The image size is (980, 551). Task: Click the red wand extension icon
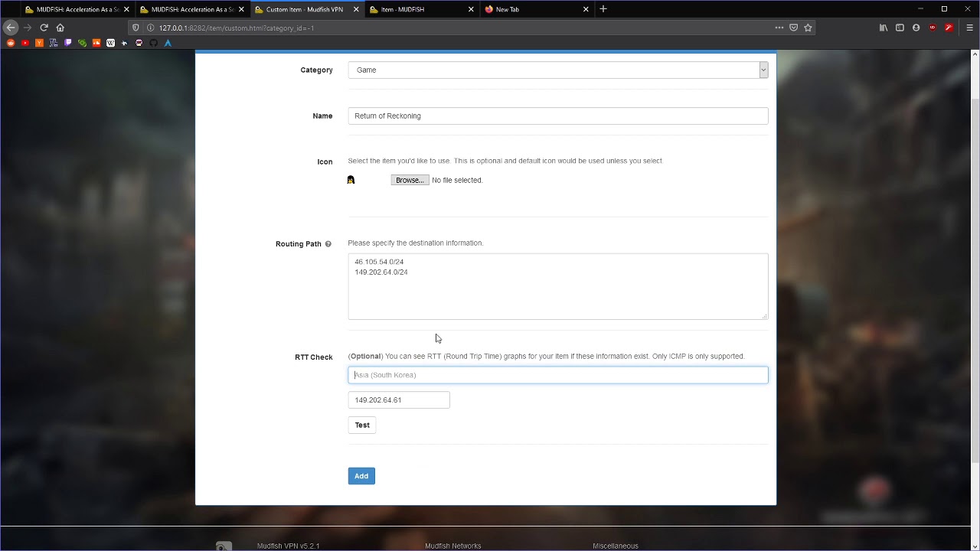[949, 28]
